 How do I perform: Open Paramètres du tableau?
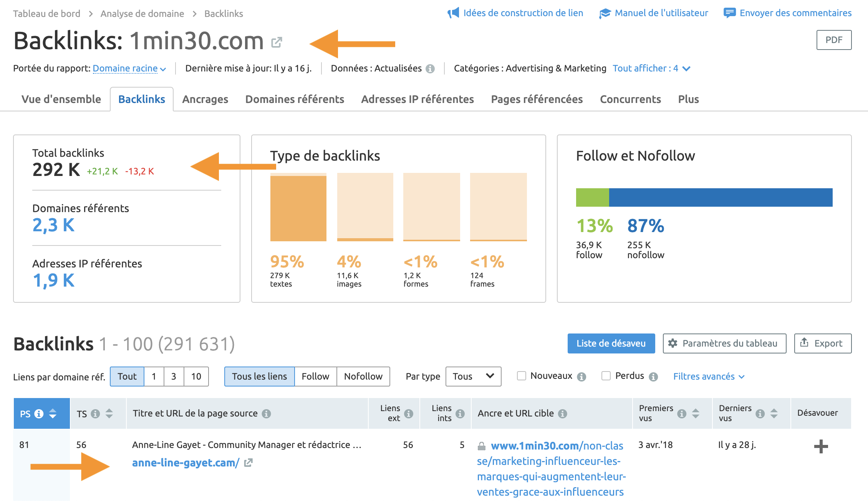coord(724,343)
